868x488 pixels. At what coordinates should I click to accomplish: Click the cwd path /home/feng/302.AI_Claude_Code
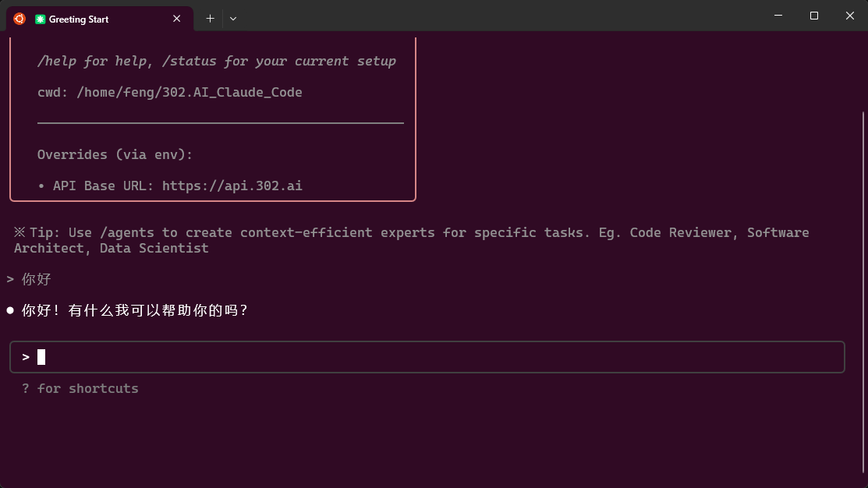click(189, 92)
